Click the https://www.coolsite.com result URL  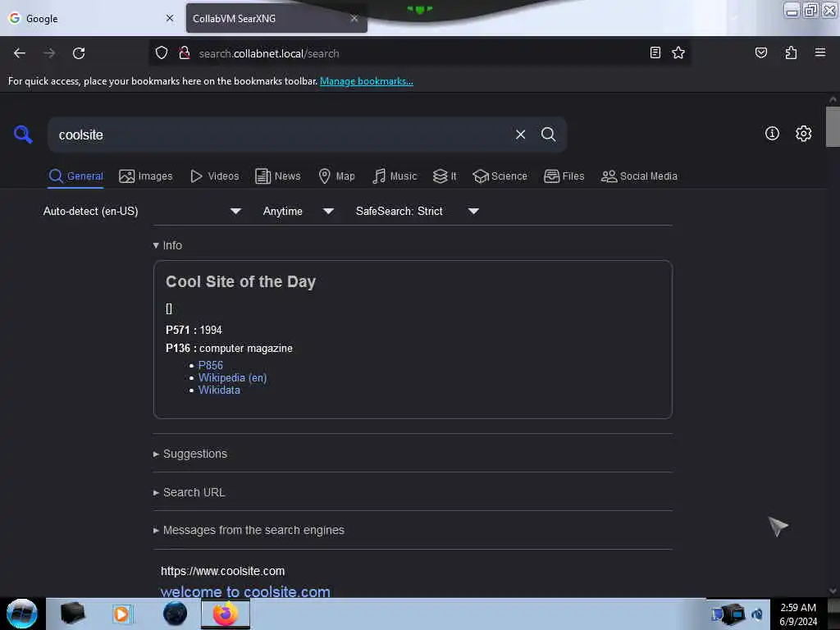click(x=223, y=571)
